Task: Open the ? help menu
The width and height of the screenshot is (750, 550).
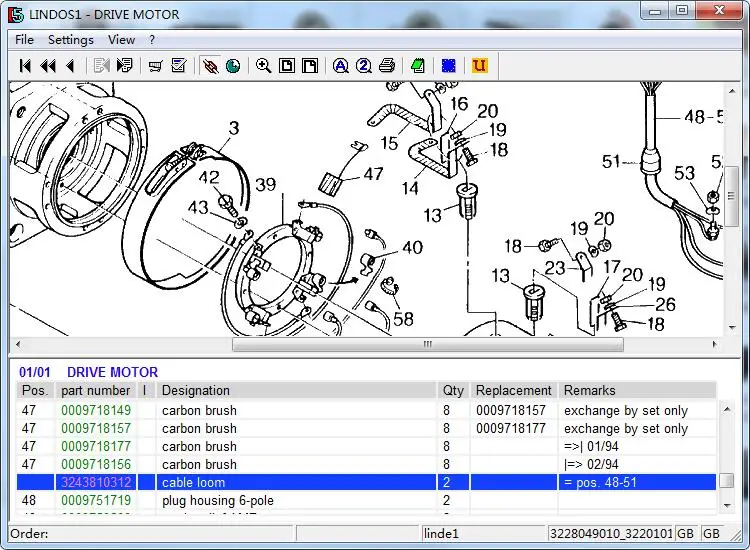Action: click(152, 40)
